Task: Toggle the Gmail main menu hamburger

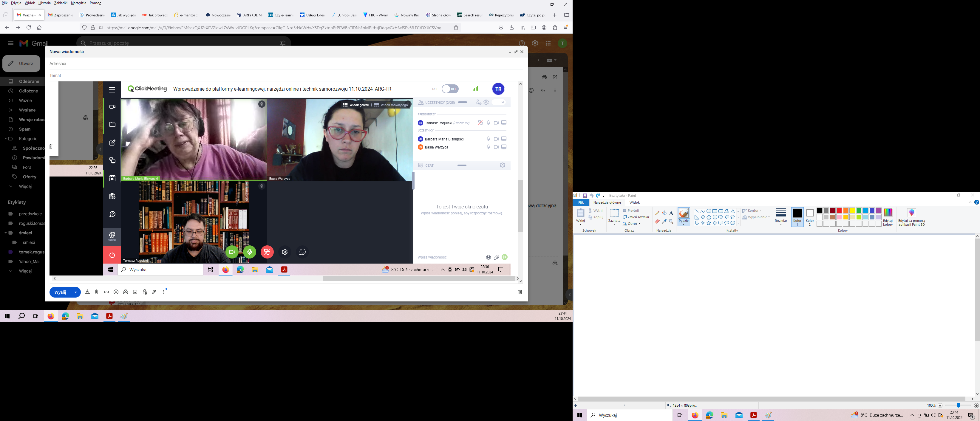Action: point(11,43)
